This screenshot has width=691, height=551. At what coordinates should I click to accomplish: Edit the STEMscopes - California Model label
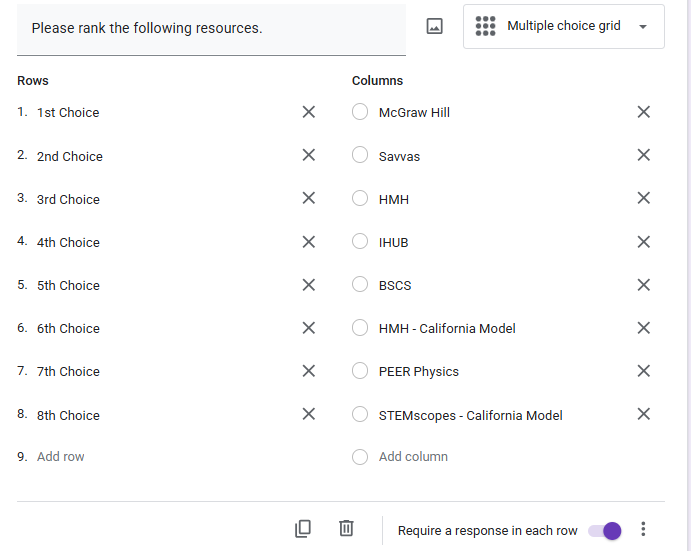[x=470, y=415]
